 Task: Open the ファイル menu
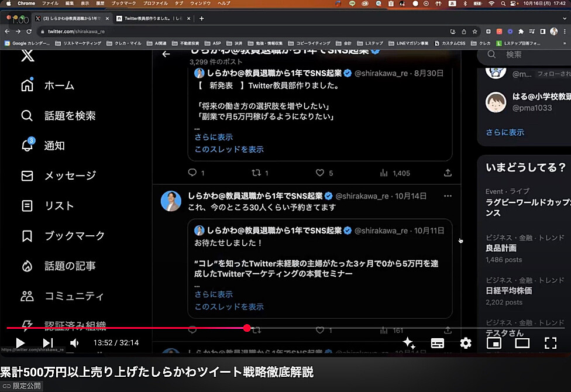coord(50,4)
